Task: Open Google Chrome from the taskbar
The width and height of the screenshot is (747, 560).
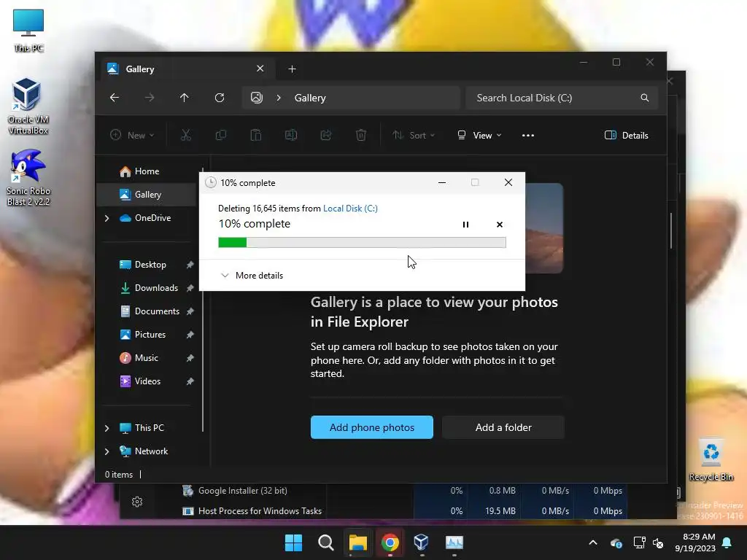Action: (x=390, y=542)
